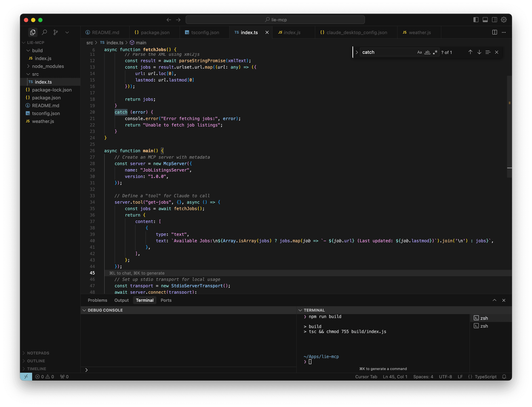
Task: Collapse the build folder in Explorer
Action: 28,50
